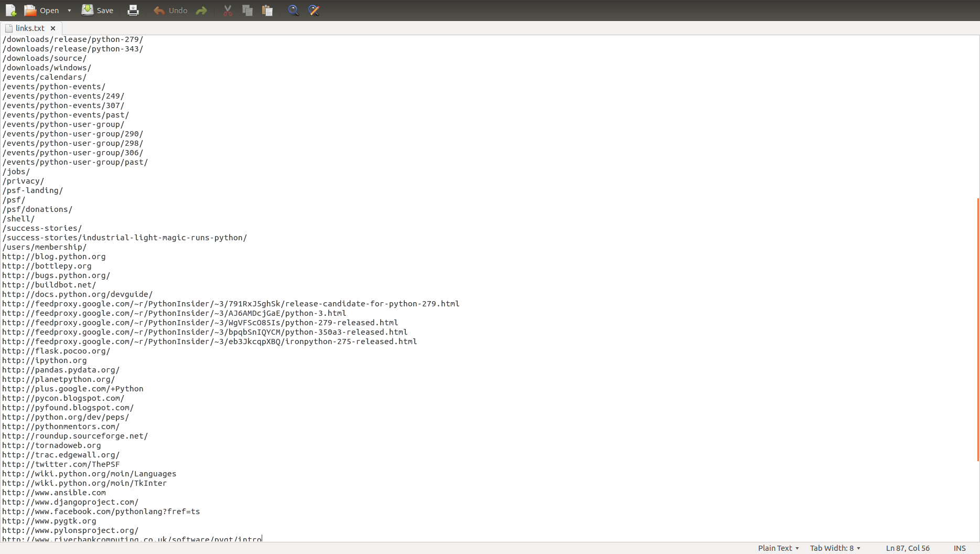Viewport: 980px width, 554px height.
Task: Click the Undo arrow icon
Action: pos(159,10)
